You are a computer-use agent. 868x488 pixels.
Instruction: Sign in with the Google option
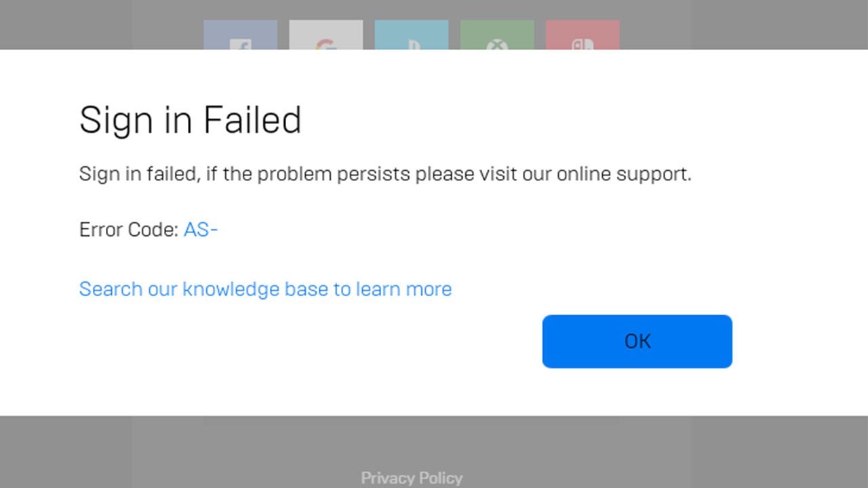click(325, 37)
